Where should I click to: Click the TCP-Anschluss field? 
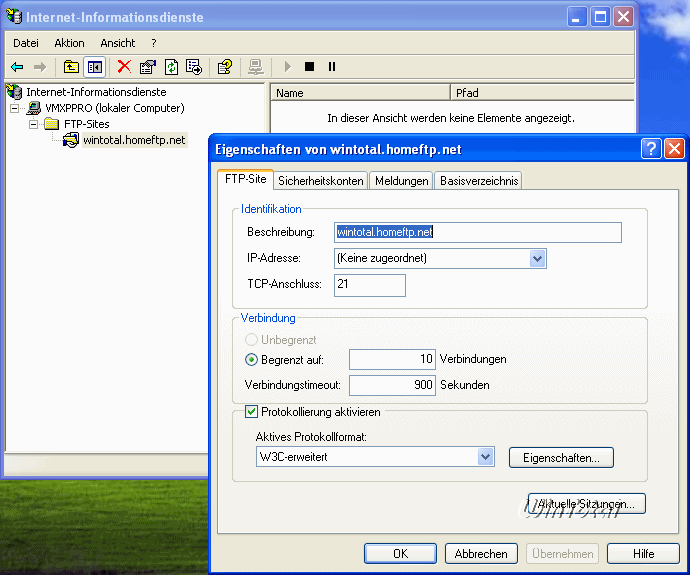[370, 285]
